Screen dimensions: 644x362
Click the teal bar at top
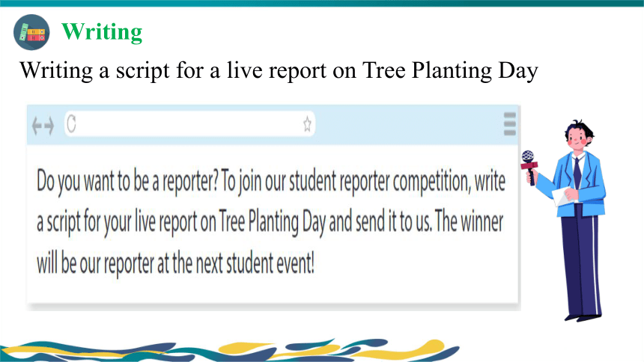(x=322, y=3)
